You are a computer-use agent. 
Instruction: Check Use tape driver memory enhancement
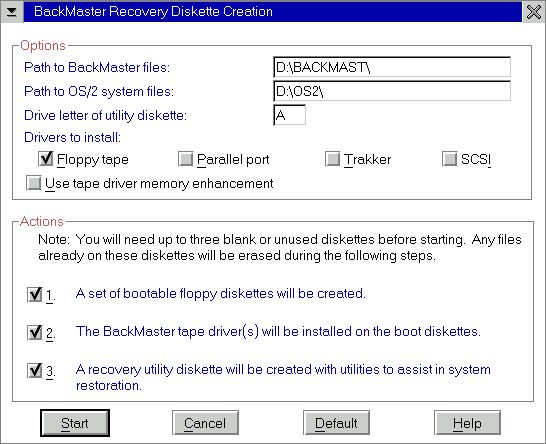34,183
